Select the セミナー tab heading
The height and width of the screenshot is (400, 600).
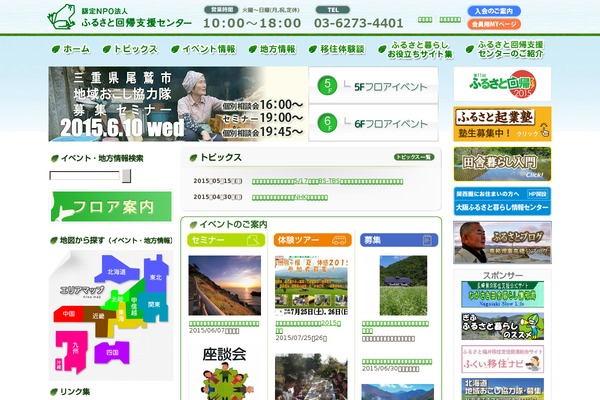(x=226, y=240)
